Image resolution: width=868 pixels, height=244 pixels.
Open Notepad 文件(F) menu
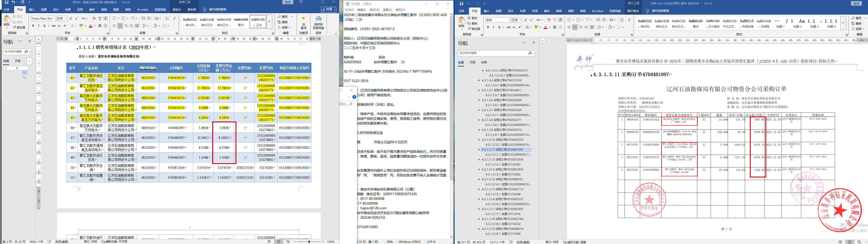(x=349, y=10)
